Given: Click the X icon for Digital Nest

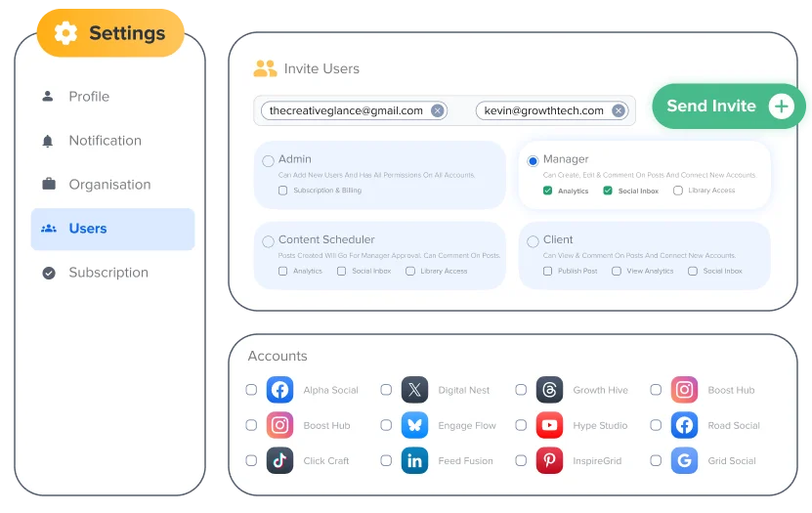Looking at the screenshot, I should point(414,390).
